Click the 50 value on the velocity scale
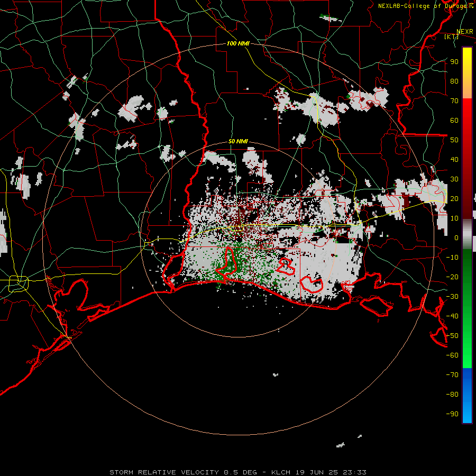Screen dimensions: 476x476 454,140
